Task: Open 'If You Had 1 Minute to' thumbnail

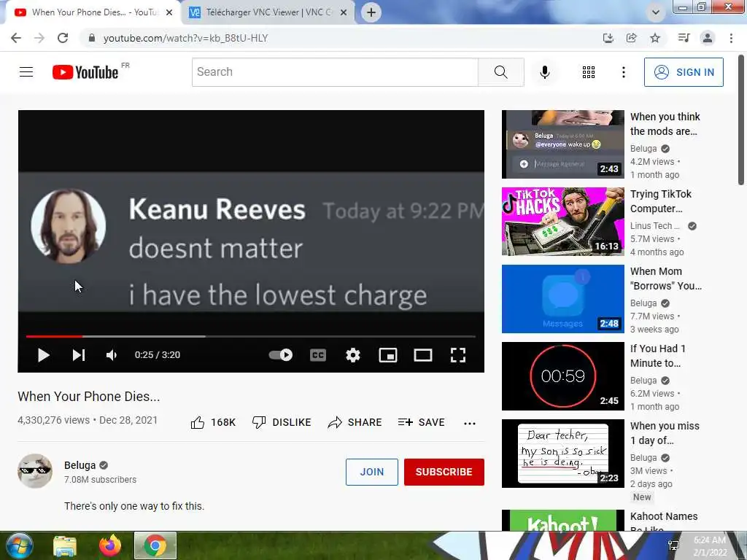Action: point(562,376)
